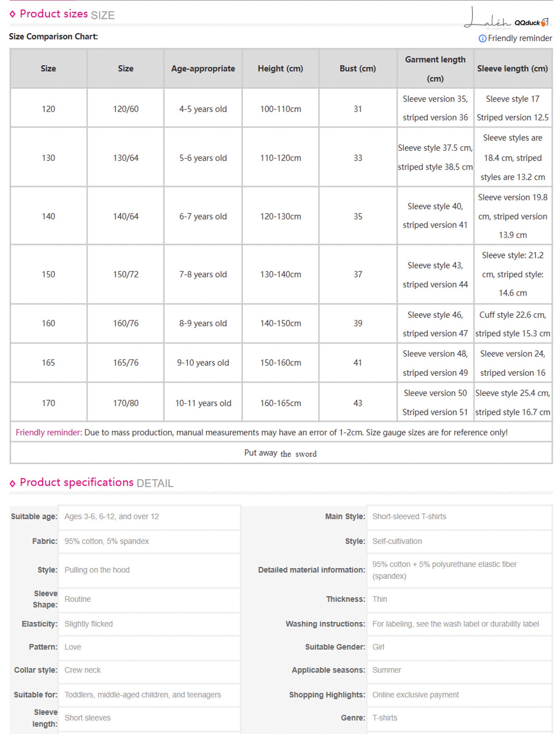The height and width of the screenshot is (734, 560).
Task: Click the Size Comparison Chart label
Action: click(53, 37)
